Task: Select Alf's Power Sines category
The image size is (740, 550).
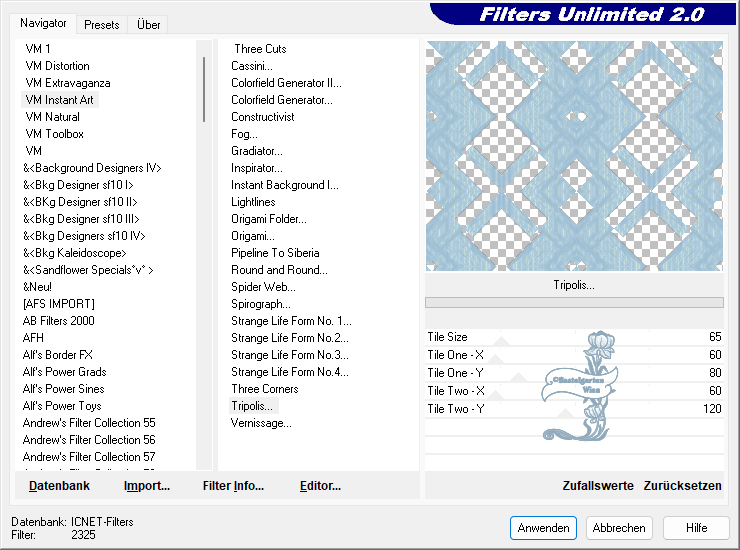Action: 63,389
